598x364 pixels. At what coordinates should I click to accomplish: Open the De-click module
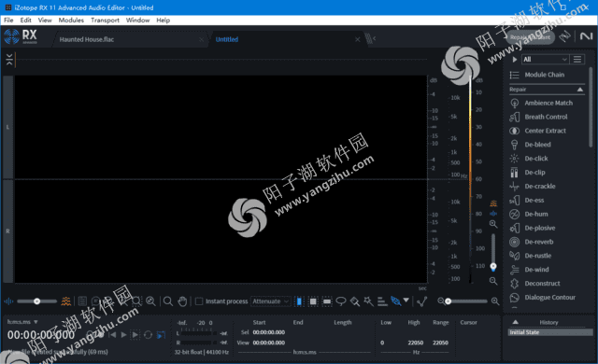coord(536,159)
